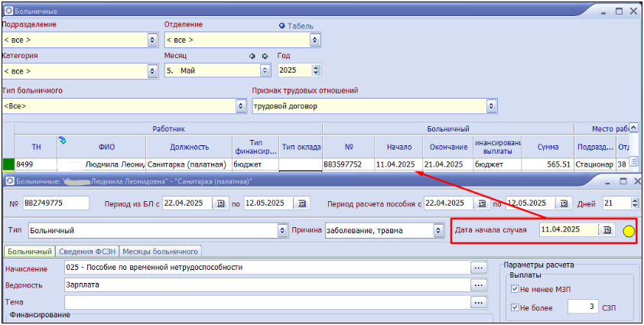Click the Дней stepper arrows
Image resolution: width=644 pixels, height=325 pixels.
635,203
